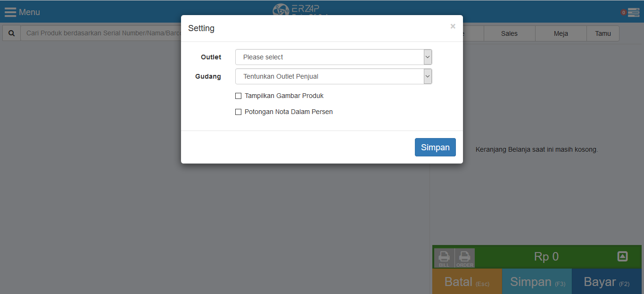The width and height of the screenshot is (644, 294).
Task: Enable Tampilkan Gambar Produk checkbox
Action: 238,96
